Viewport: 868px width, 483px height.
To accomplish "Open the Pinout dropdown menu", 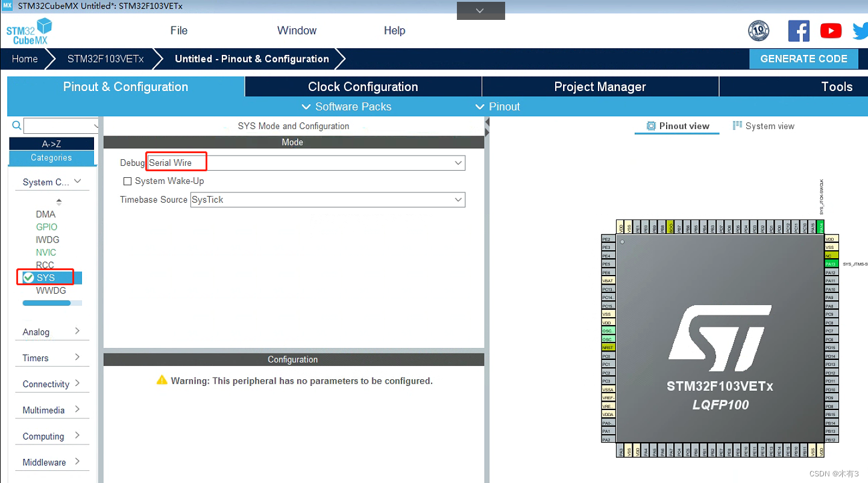I will click(497, 107).
